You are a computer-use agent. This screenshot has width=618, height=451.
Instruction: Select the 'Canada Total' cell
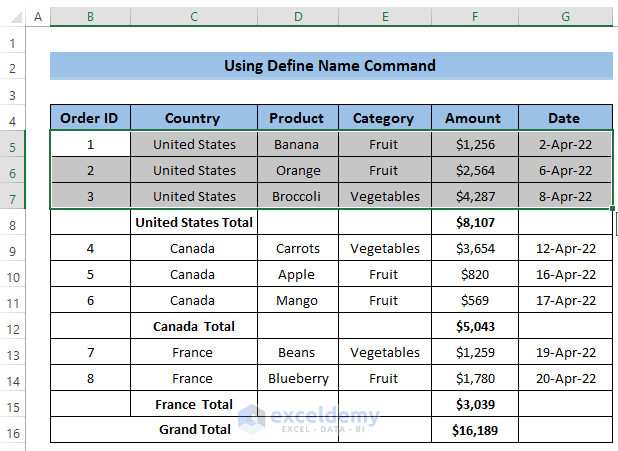[x=194, y=326]
